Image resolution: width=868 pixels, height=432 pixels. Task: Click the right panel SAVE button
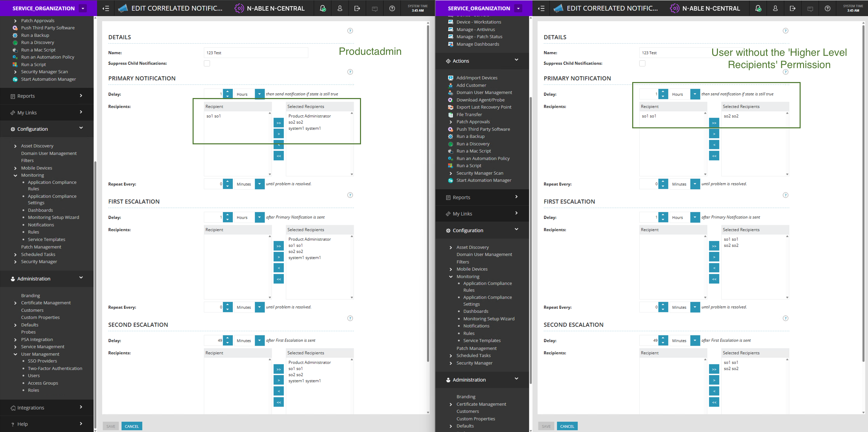point(546,426)
